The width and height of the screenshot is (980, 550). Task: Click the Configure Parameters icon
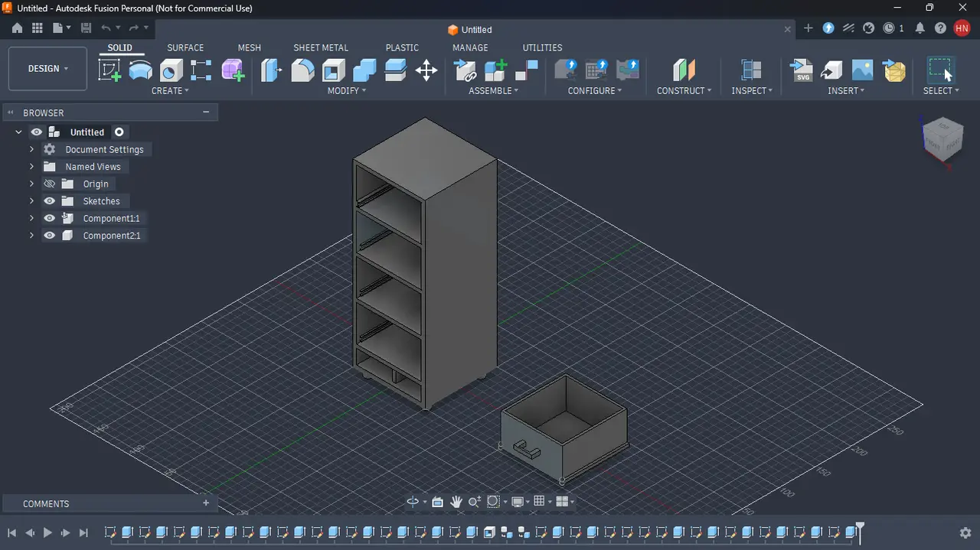[x=565, y=70]
